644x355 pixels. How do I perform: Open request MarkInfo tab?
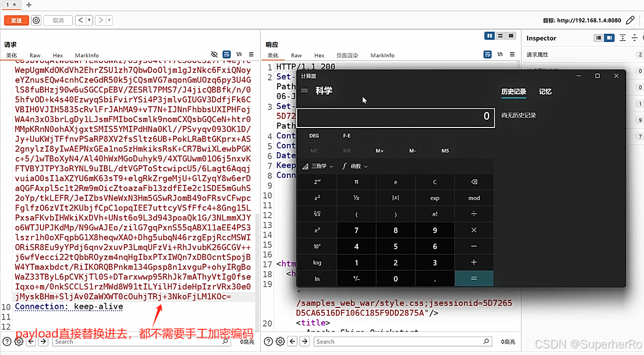click(x=87, y=55)
